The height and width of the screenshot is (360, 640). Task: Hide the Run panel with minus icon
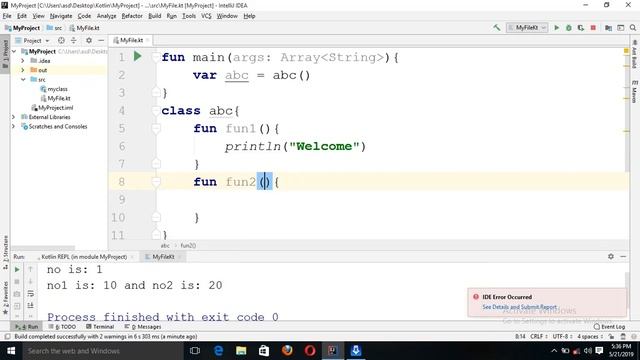coord(623,256)
